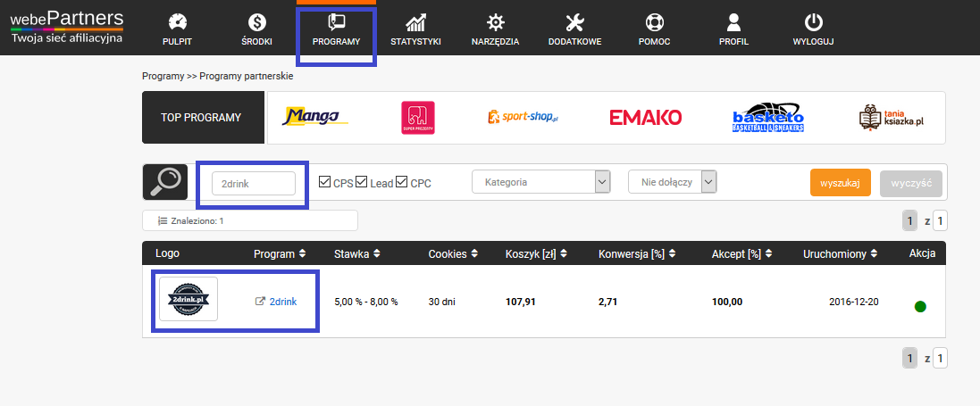Open the Super Prezenty program logo

coord(417,118)
